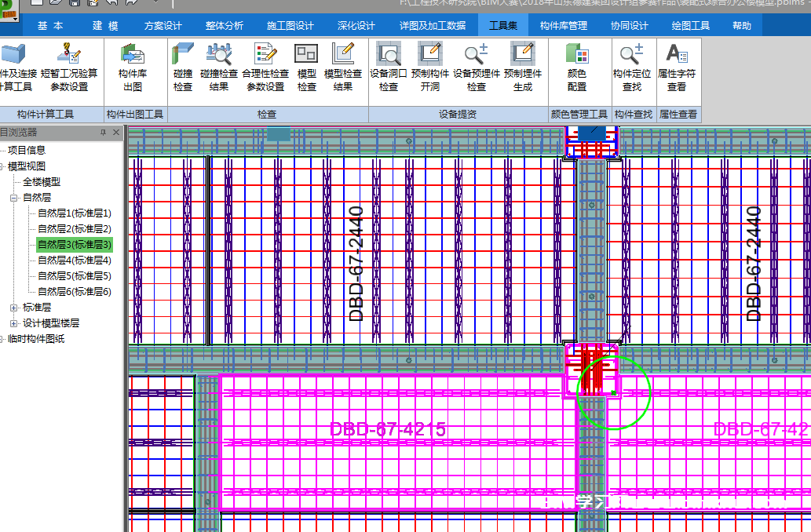Open the 碰撞检查 collision check tool
Viewport: 811px width, 532px height.
183,67
